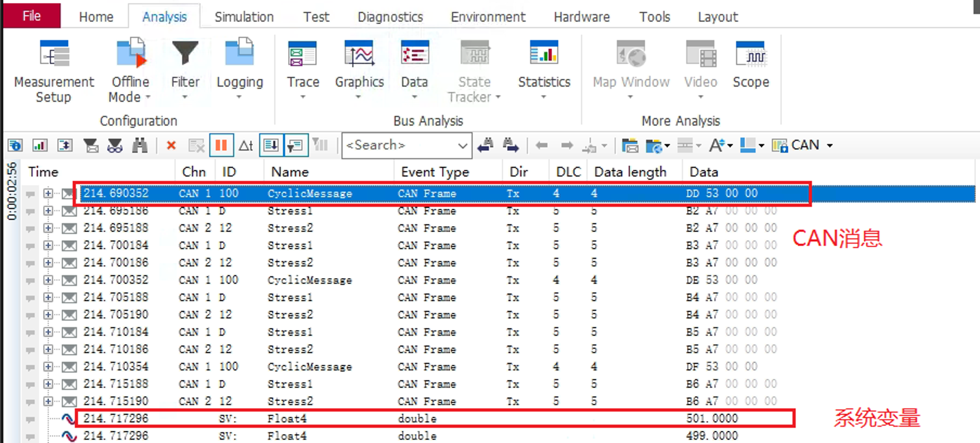Click the envelope icon on row 214.700184

69,246
